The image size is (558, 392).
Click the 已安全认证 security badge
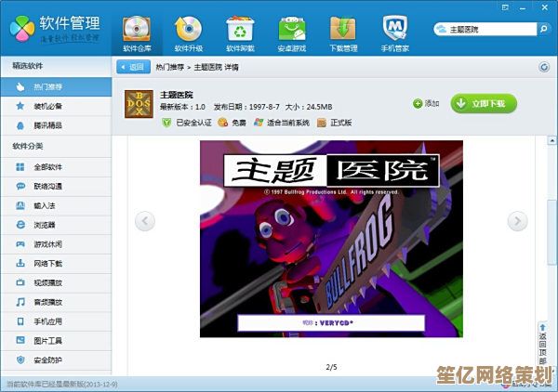(187, 123)
